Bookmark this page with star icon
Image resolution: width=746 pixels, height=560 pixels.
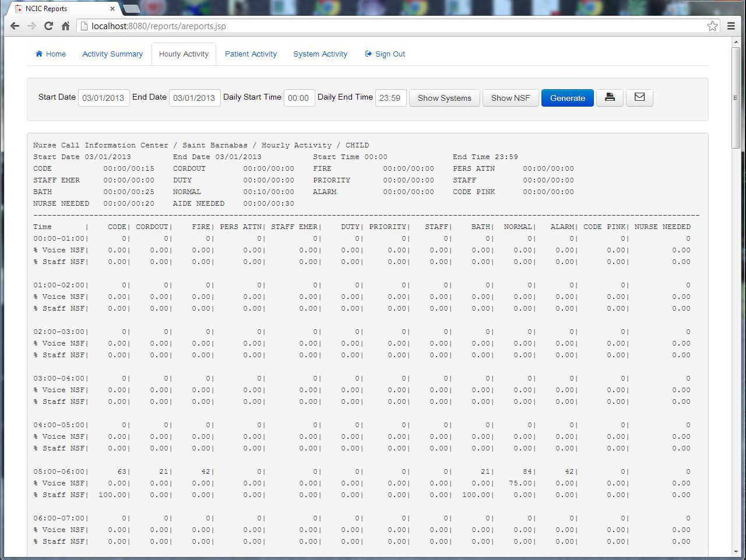pos(712,26)
